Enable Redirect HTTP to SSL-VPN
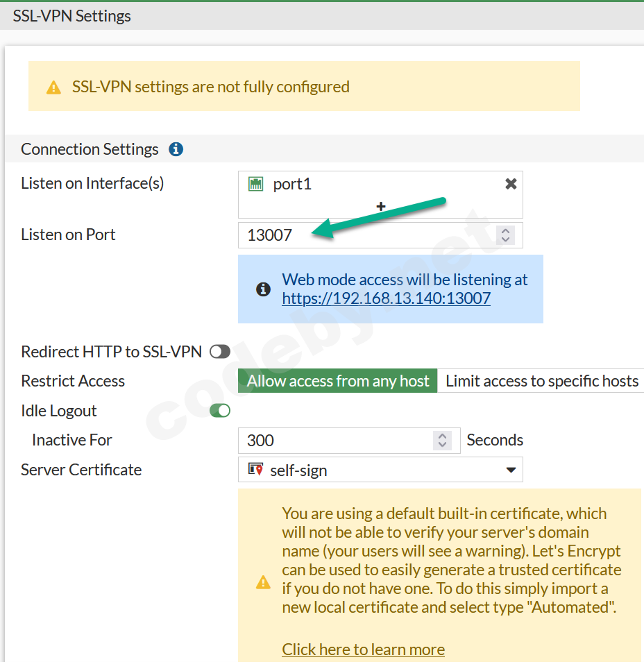Viewport: 644px width, 662px height. [x=219, y=351]
